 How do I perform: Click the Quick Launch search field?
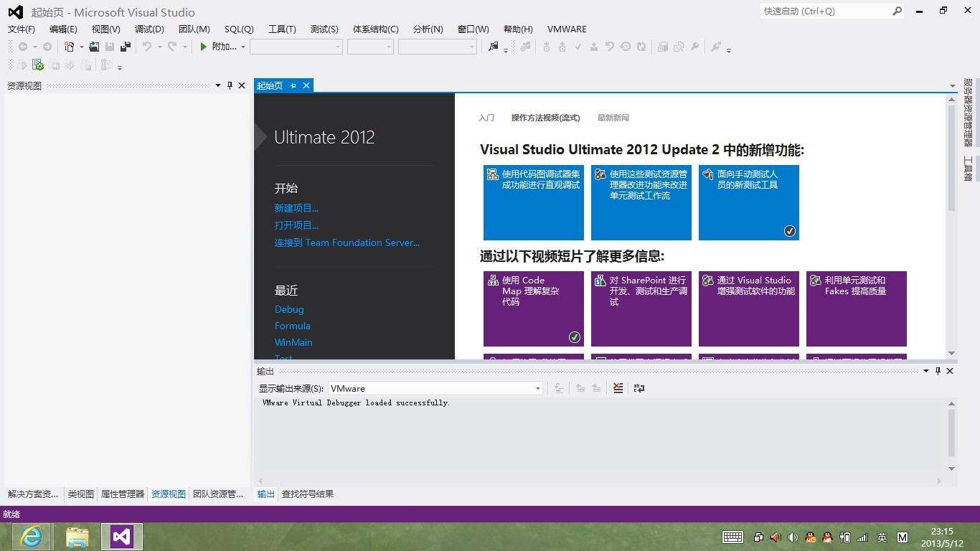[x=825, y=11]
